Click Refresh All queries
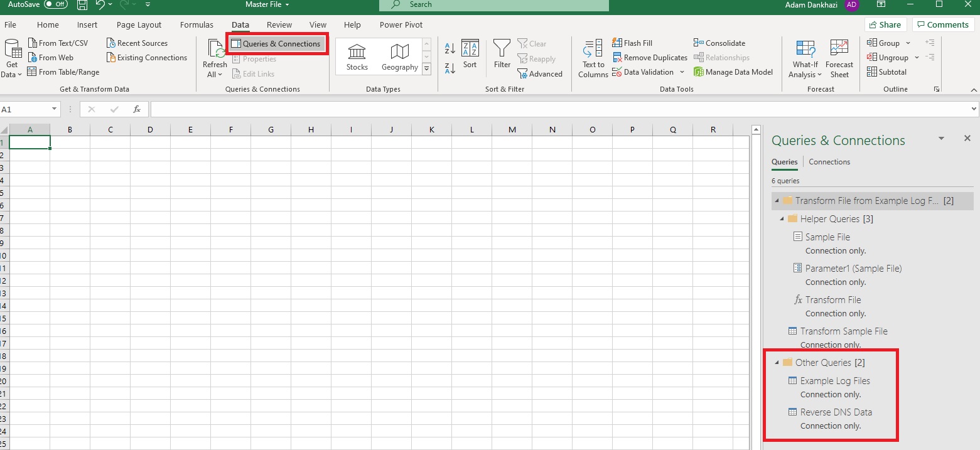This screenshot has height=450, width=980. tap(214, 56)
